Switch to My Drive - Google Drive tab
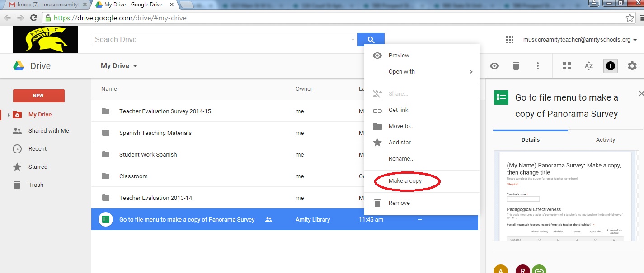644x273 pixels. point(133,5)
